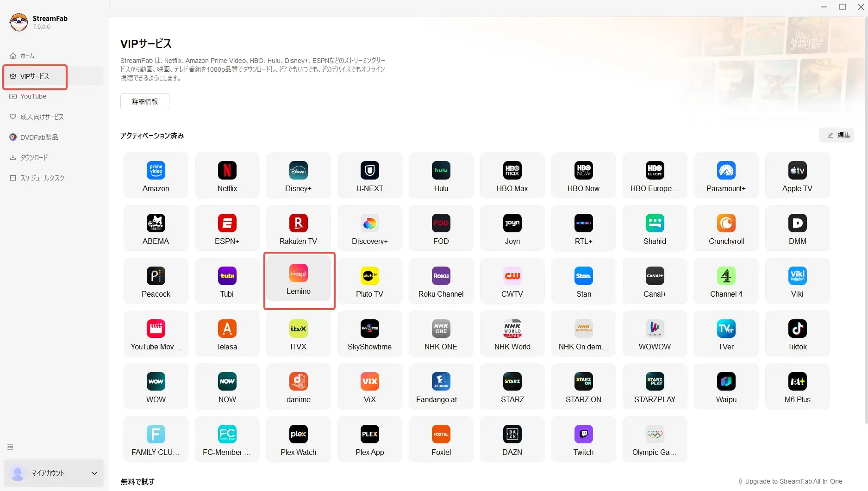
Task: Open the Hulu service
Action: 441,176
